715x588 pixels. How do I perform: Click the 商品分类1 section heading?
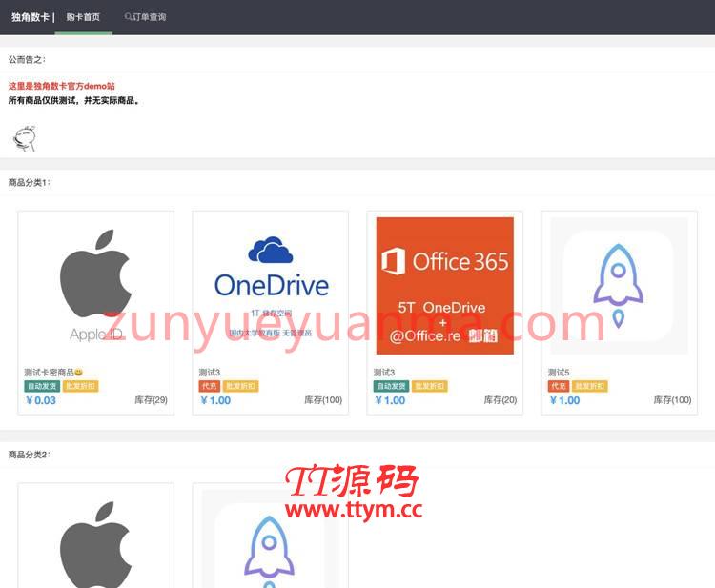pos(30,183)
